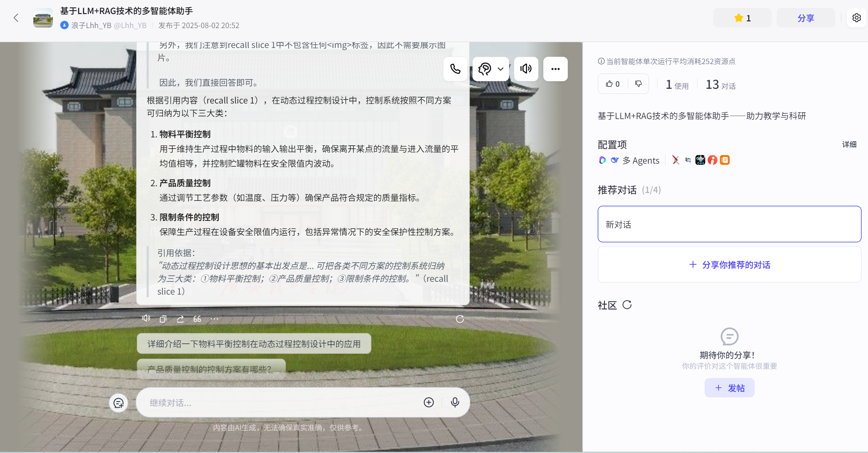Image resolution: width=868 pixels, height=453 pixels.
Task: Click 分享你推荐的对话 link
Action: point(729,265)
